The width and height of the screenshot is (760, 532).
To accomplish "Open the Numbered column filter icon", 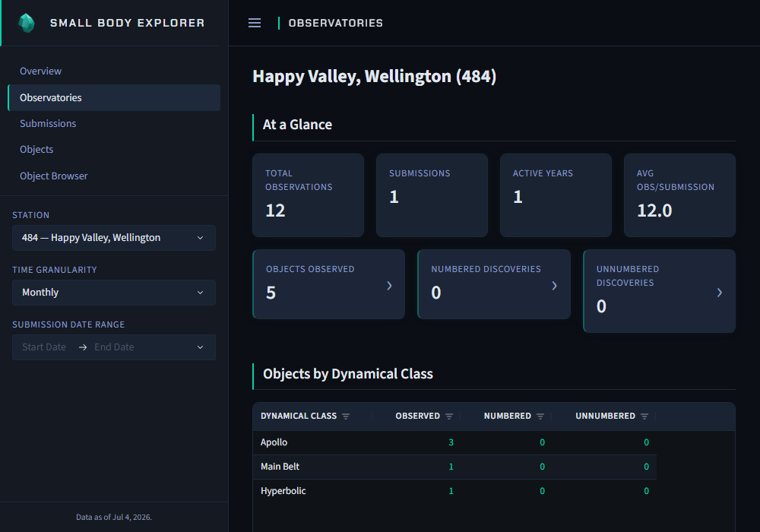I will [540, 416].
